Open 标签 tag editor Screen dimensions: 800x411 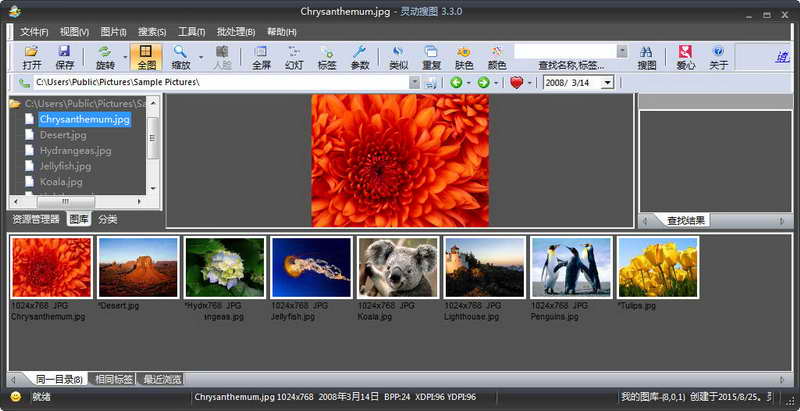click(x=327, y=57)
